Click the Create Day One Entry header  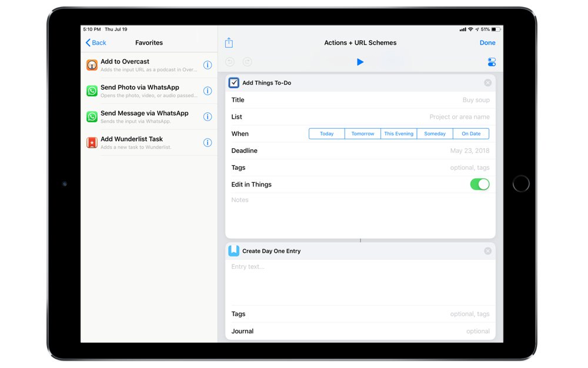click(x=360, y=251)
